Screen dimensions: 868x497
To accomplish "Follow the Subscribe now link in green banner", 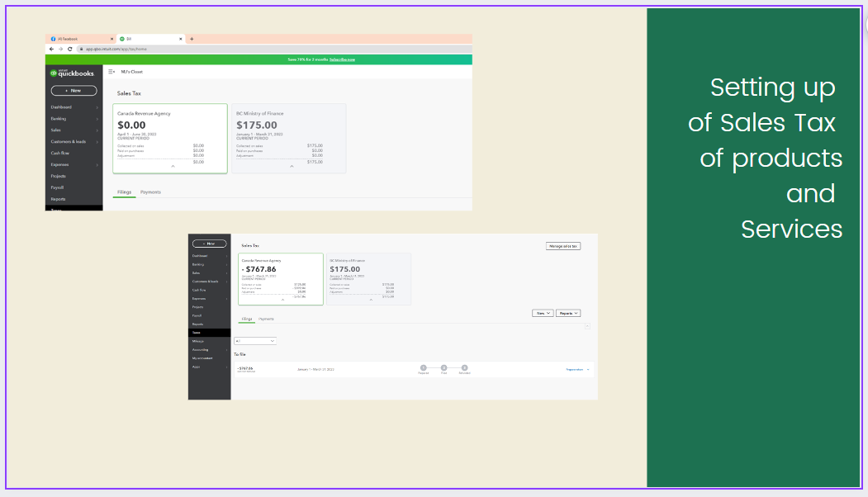I will pyautogui.click(x=342, y=59).
